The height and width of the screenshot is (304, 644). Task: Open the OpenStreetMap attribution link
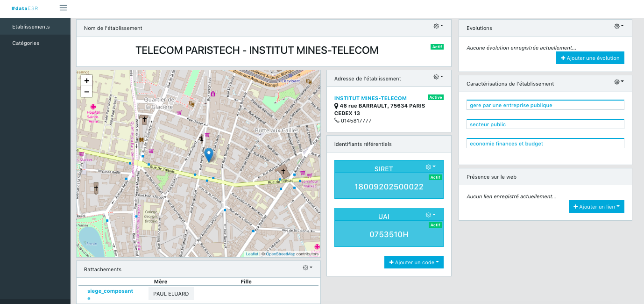coord(280,254)
